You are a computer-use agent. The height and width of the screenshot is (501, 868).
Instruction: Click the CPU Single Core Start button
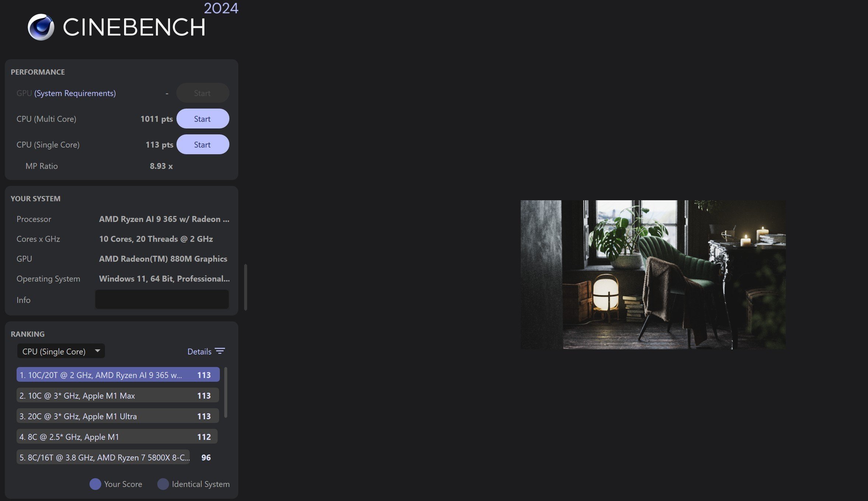[202, 144]
